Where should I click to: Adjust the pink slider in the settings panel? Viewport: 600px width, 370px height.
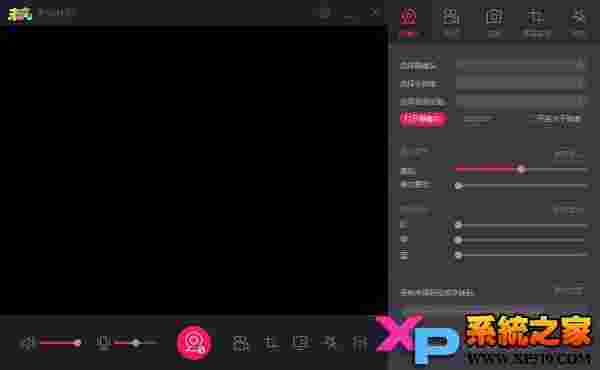(520, 169)
